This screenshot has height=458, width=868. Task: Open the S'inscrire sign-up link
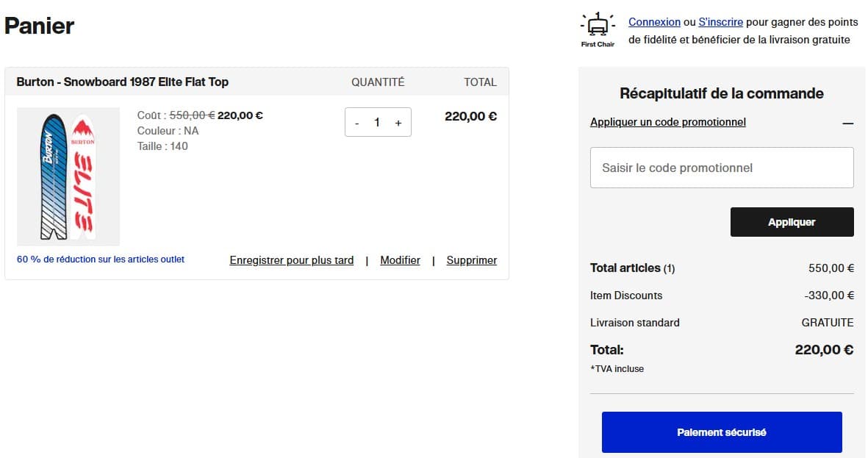[x=720, y=22]
